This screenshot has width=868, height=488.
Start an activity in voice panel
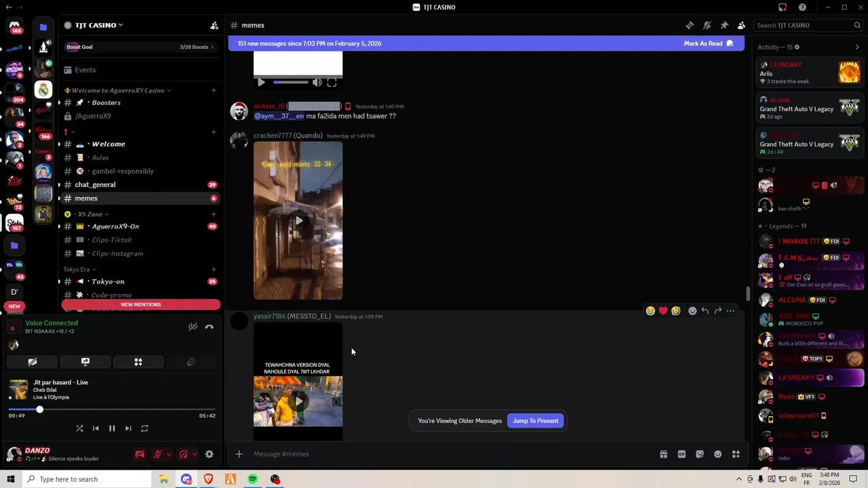pyautogui.click(x=138, y=362)
